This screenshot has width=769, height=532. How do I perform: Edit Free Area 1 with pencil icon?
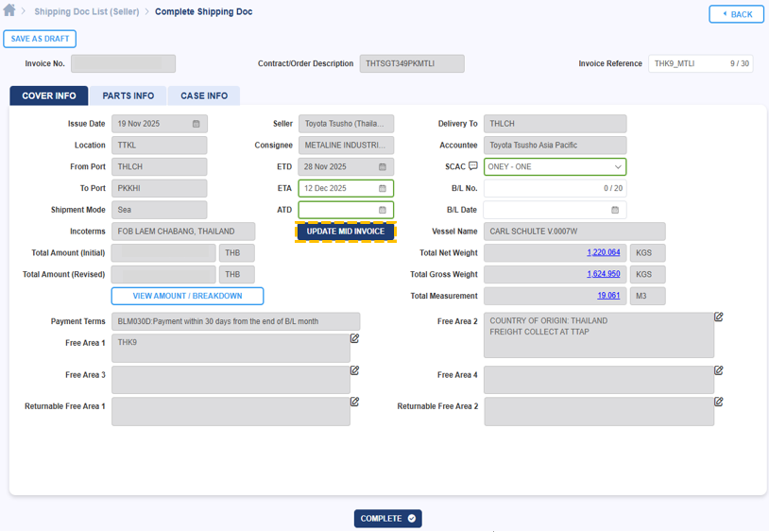355,338
